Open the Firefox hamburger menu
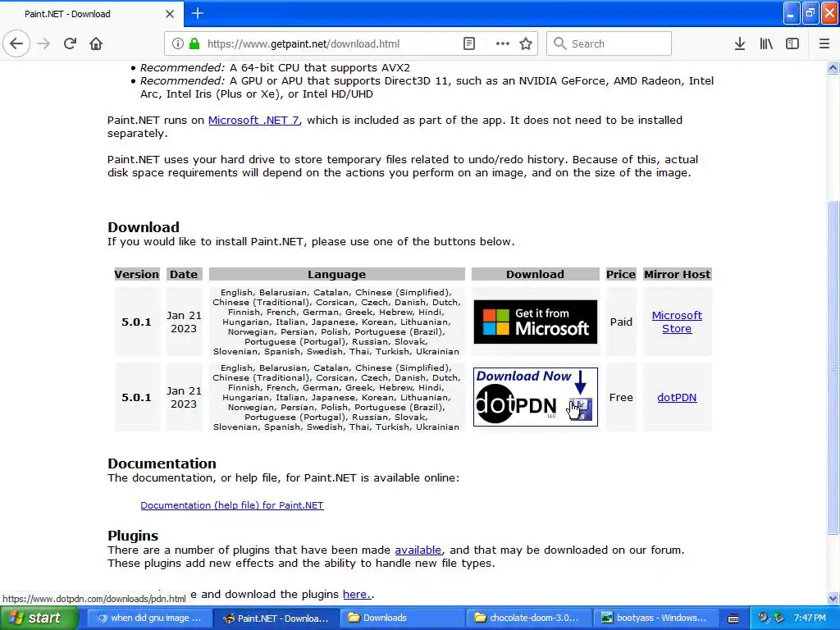This screenshot has height=630, width=840. pos(824,43)
